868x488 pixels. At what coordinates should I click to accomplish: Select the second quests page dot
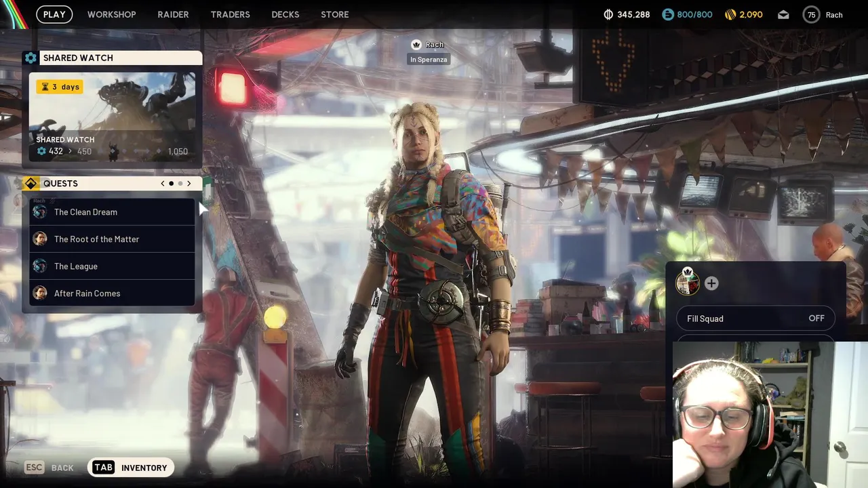point(180,184)
